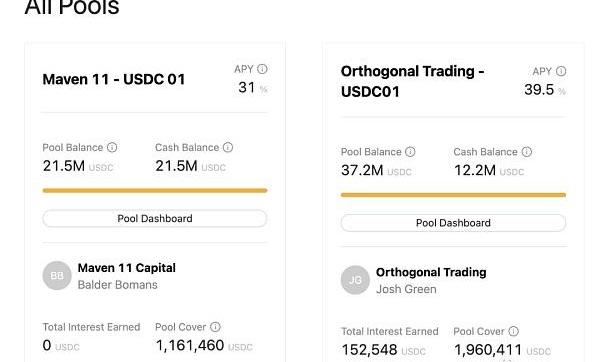Image resolution: width=600 pixels, height=362 pixels.
Task: Click Orthogonal Cash Balance info icon
Action: (527, 152)
